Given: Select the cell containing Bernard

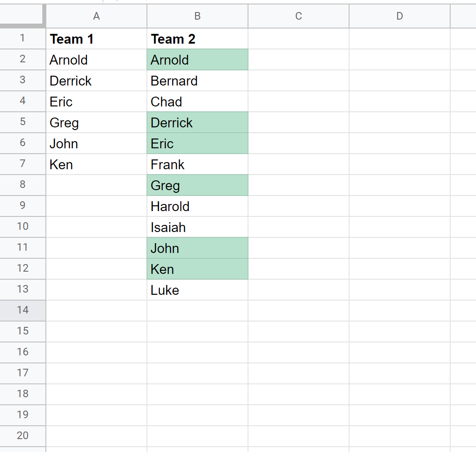Looking at the screenshot, I should pos(197,81).
